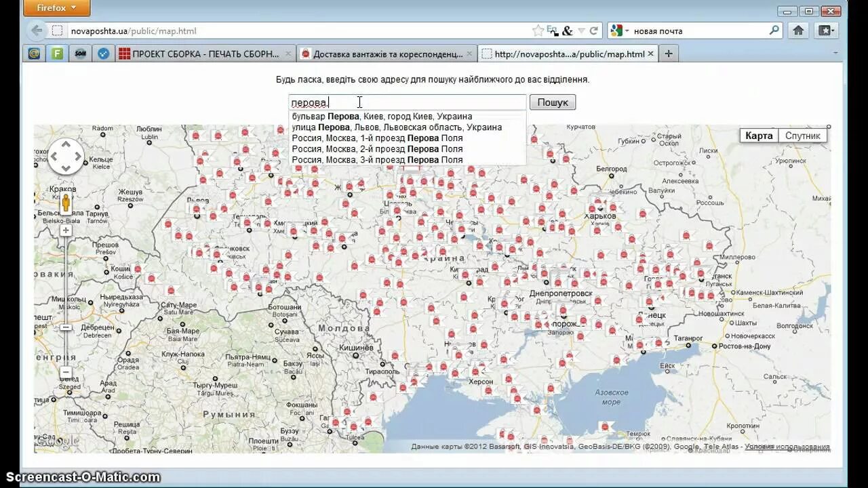The image size is (868, 488).
Task: Open the list-all-tabs dropdown arrow
Action: [x=835, y=54]
